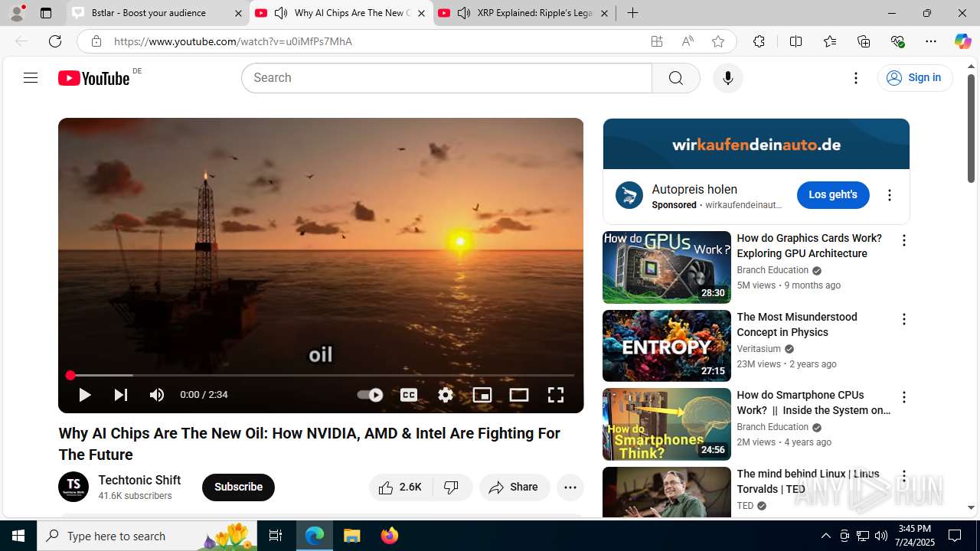The height and width of the screenshot is (551, 980).
Task: Open YouTube settings three-dot menu
Action: coord(856,78)
